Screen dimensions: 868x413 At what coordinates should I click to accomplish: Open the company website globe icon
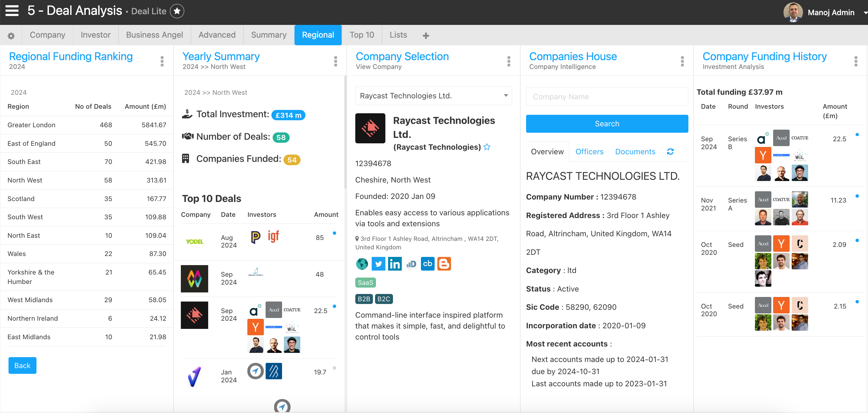[362, 264]
